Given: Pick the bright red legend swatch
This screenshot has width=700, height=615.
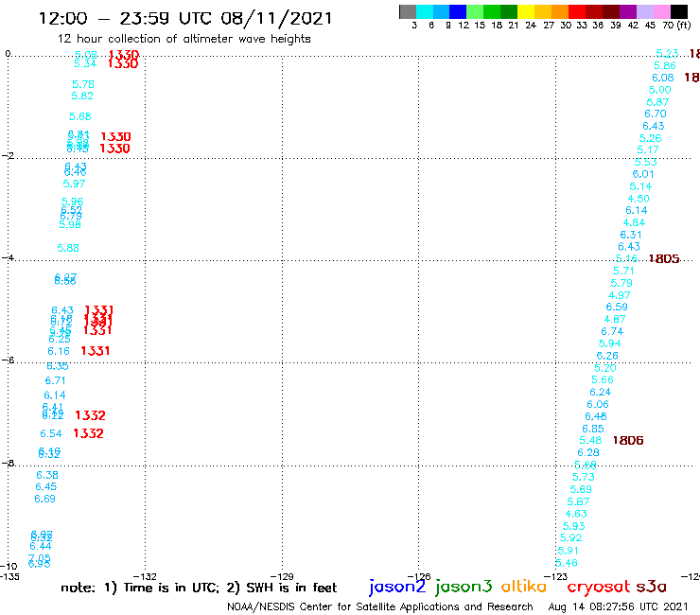Looking at the screenshot, I should pos(577,11).
